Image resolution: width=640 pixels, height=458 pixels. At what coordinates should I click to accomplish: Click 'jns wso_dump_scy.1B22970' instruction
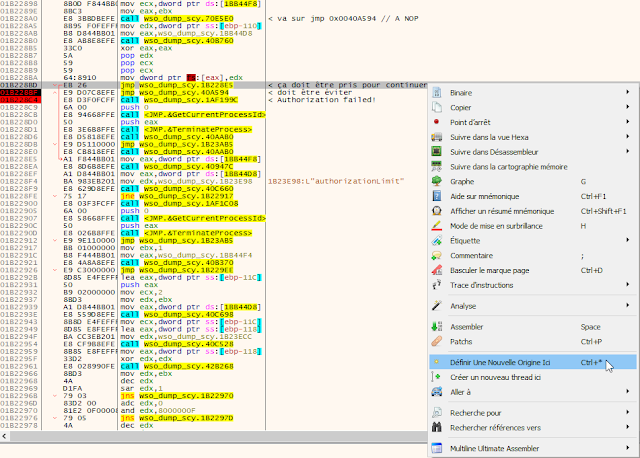[x=177, y=396]
